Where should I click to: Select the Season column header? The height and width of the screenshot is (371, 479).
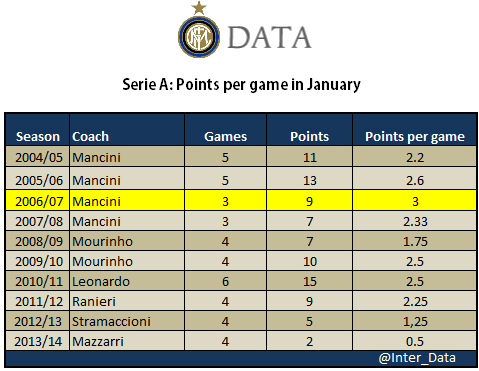[38, 137]
